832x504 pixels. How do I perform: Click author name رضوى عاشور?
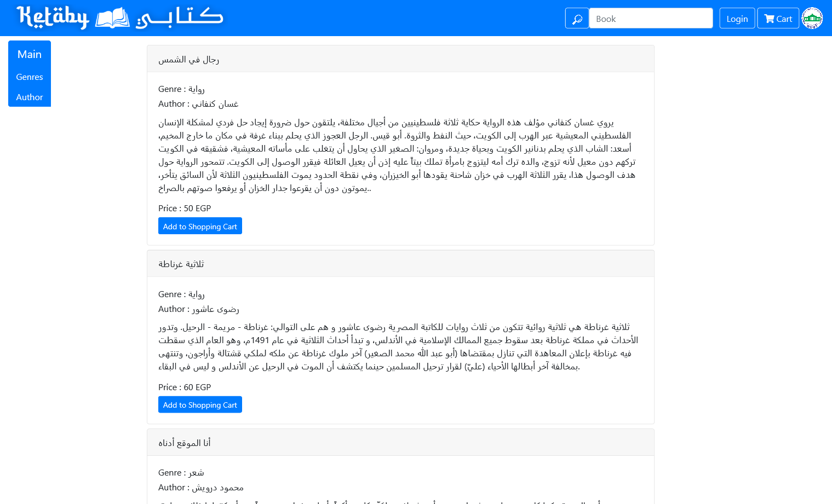(216, 309)
